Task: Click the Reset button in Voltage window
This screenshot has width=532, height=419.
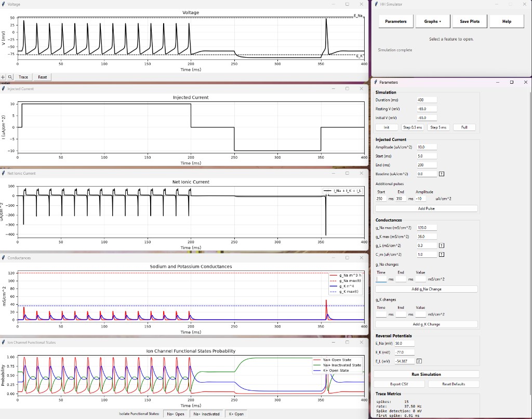Action: tap(43, 77)
